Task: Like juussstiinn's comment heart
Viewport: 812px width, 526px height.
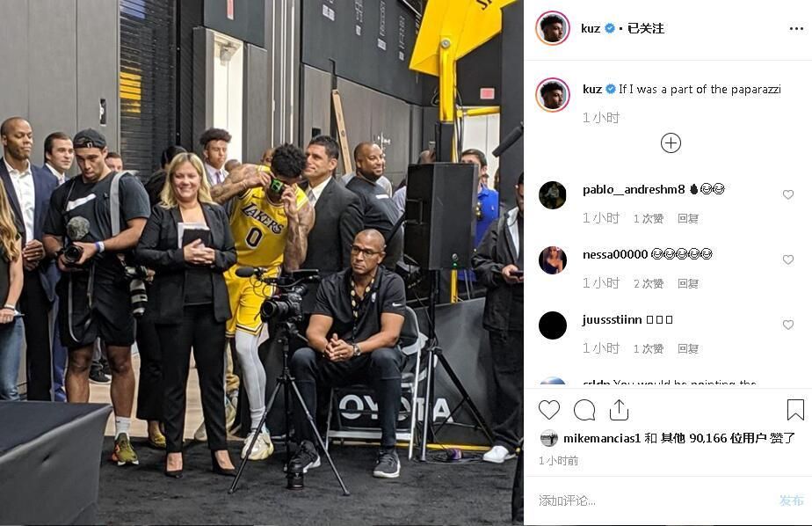Action: click(x=787, y=325)
